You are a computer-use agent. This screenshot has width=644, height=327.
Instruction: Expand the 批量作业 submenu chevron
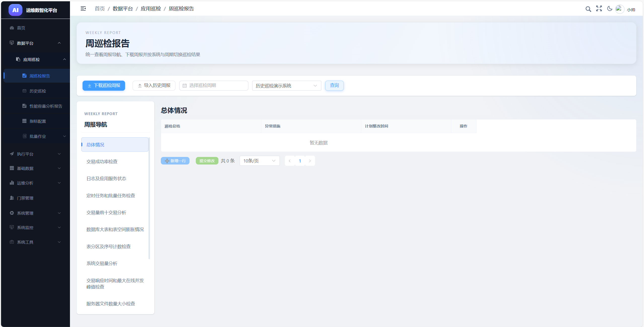[x=64, y=136]
